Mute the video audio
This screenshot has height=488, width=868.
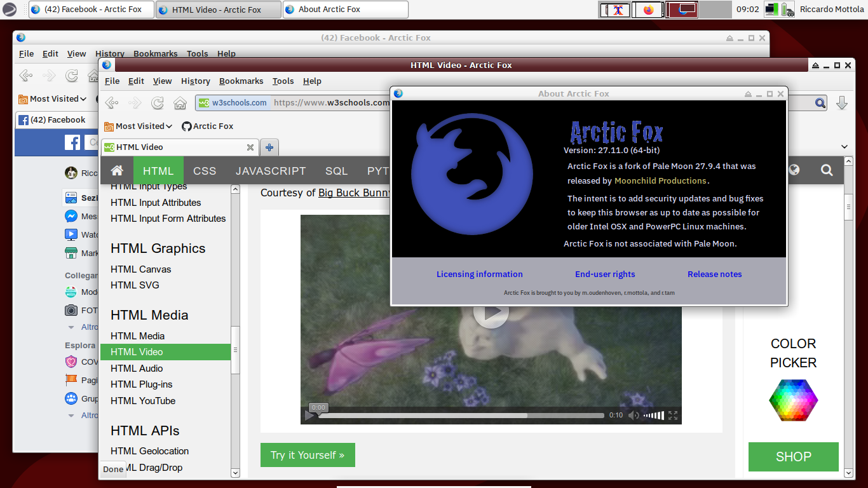(x=634, y=416)
